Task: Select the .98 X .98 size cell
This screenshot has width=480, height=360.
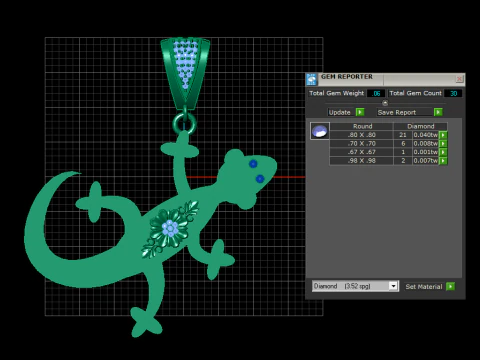Action: coord(362,161)
